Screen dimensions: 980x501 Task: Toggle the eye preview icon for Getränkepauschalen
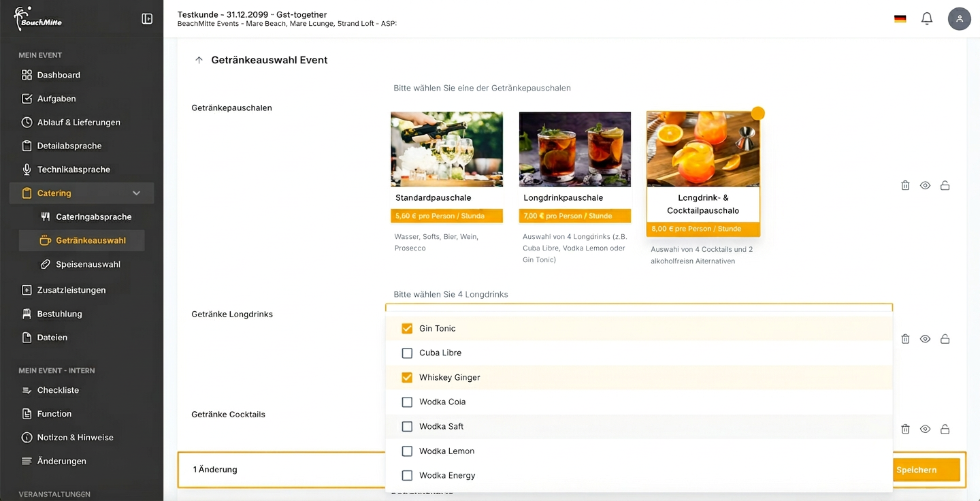tap(925, 185)
